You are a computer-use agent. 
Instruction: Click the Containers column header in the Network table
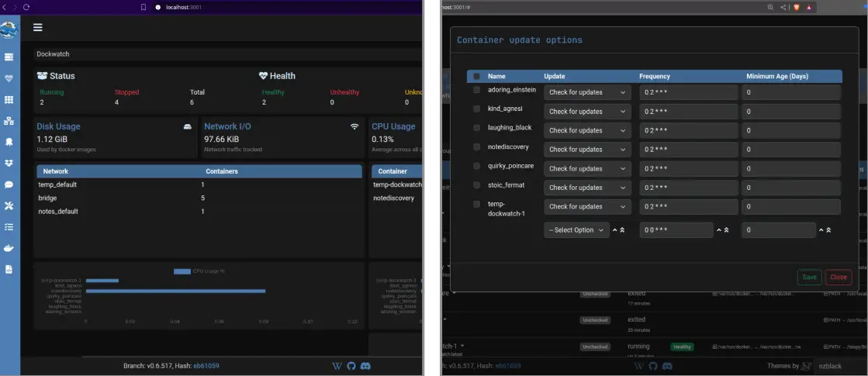click(x=221, y=171)
